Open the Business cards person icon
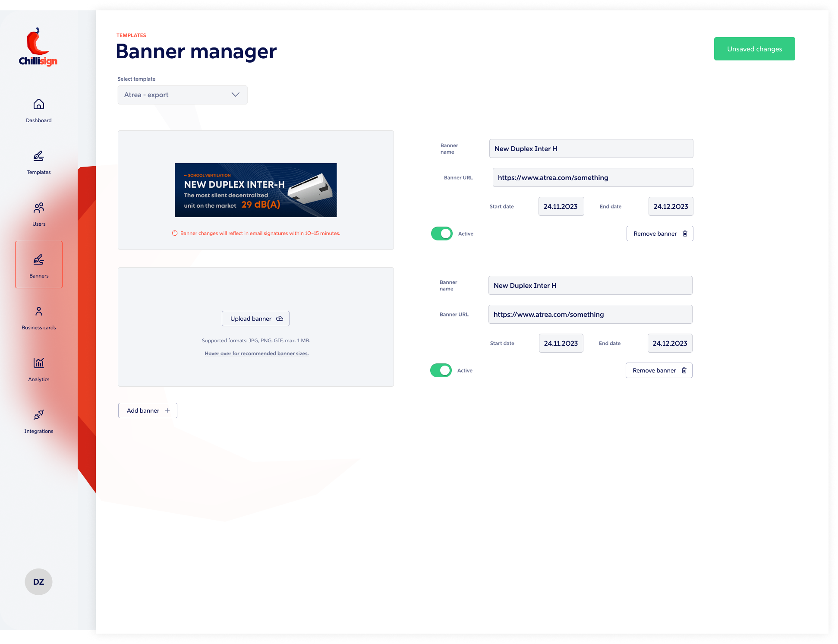This screenshot has width=838, height=644. pyautogui.click(x=39, y=312)
